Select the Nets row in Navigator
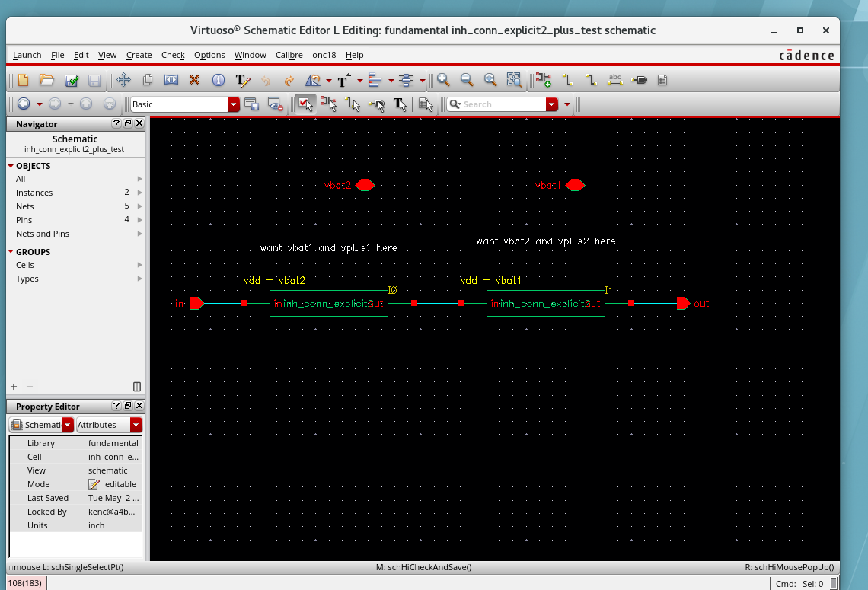Viewport: 868px width, 590px height. (76, 206)
